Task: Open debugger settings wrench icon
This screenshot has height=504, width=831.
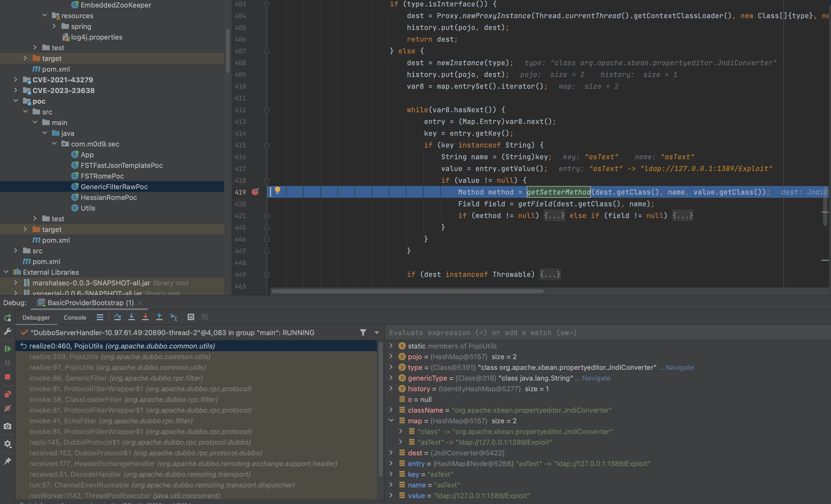Action: point(7,332)
